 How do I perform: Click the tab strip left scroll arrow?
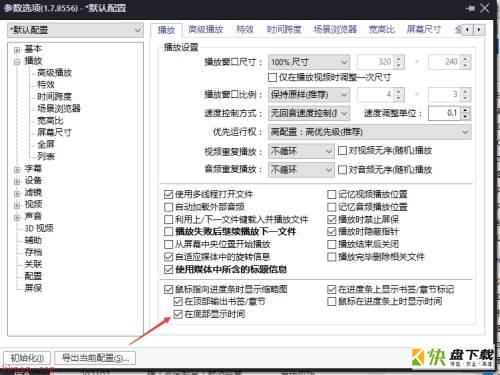468,30
